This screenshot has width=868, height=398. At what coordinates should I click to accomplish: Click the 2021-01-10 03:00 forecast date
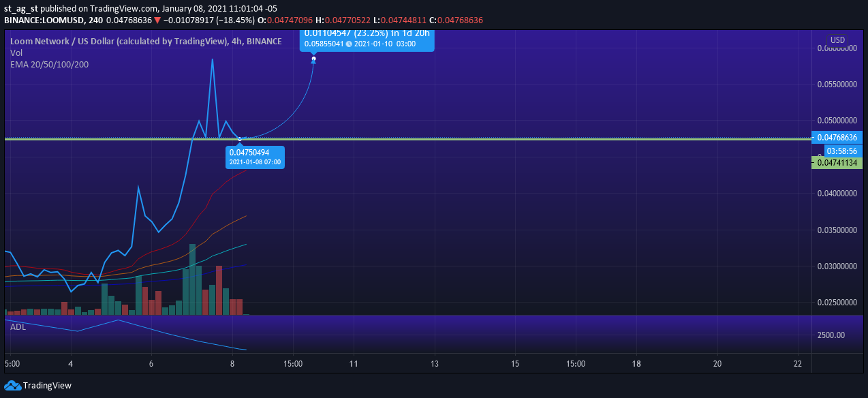(x=385, y=44)
